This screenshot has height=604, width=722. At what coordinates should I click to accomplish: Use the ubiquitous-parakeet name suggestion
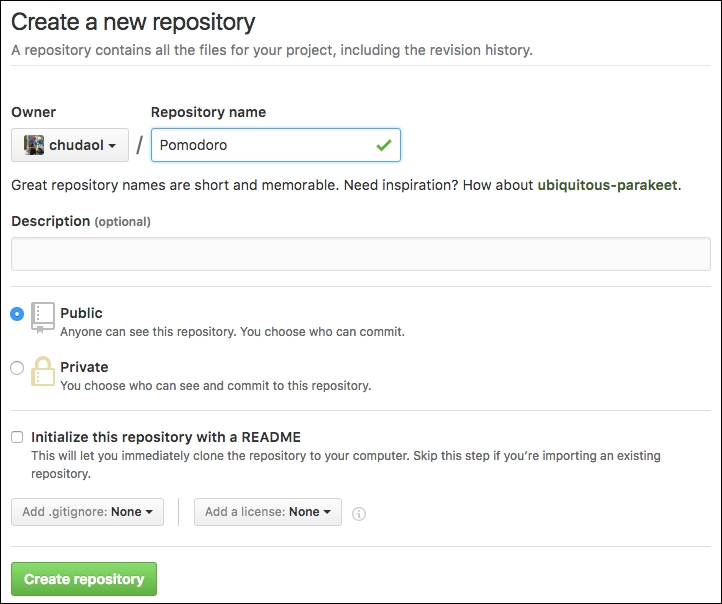(607, 185)
